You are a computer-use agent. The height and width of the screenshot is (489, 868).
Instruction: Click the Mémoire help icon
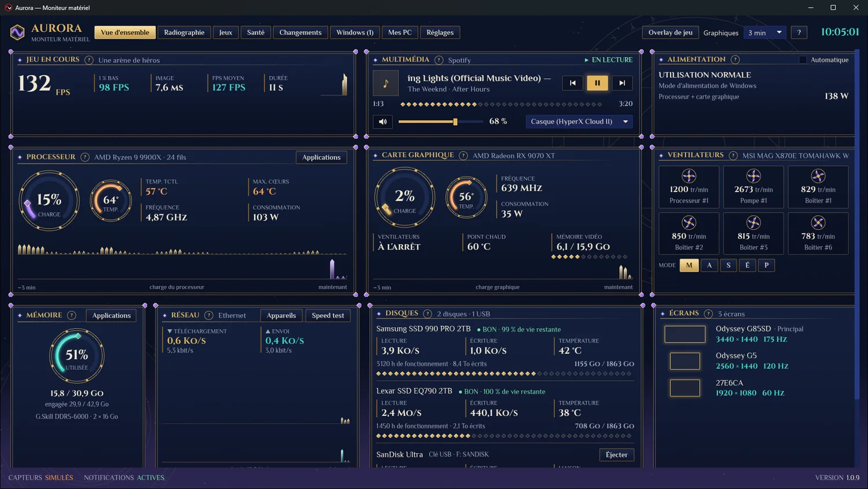click(72, 315)
